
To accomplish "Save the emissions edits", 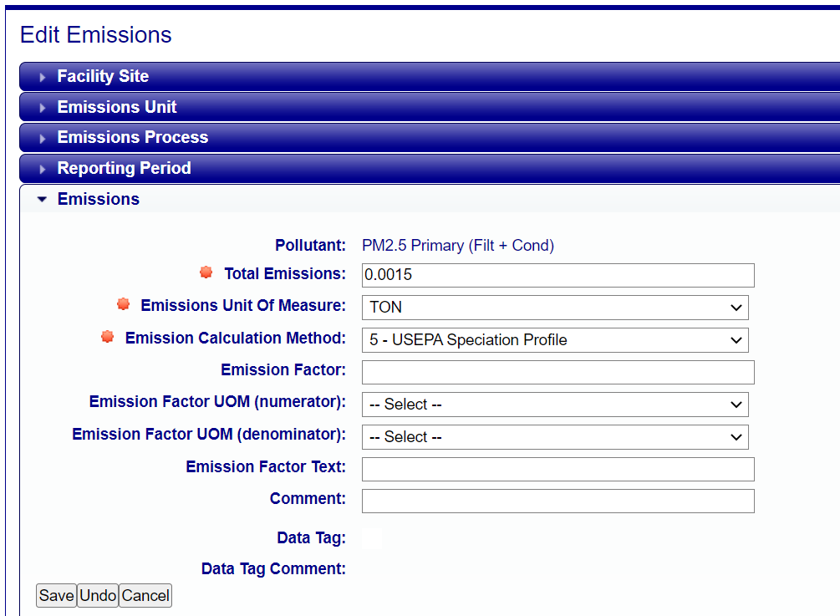I will click(56, 596).
